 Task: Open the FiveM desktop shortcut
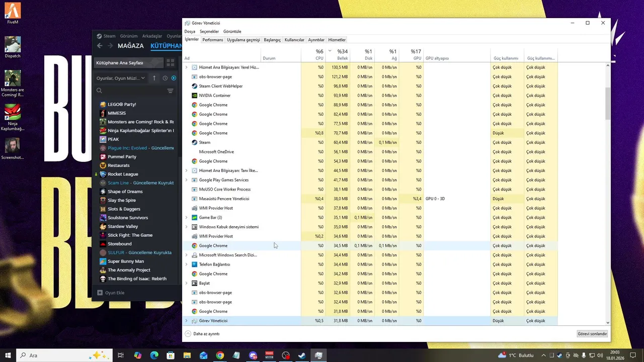tap(13, 14)
